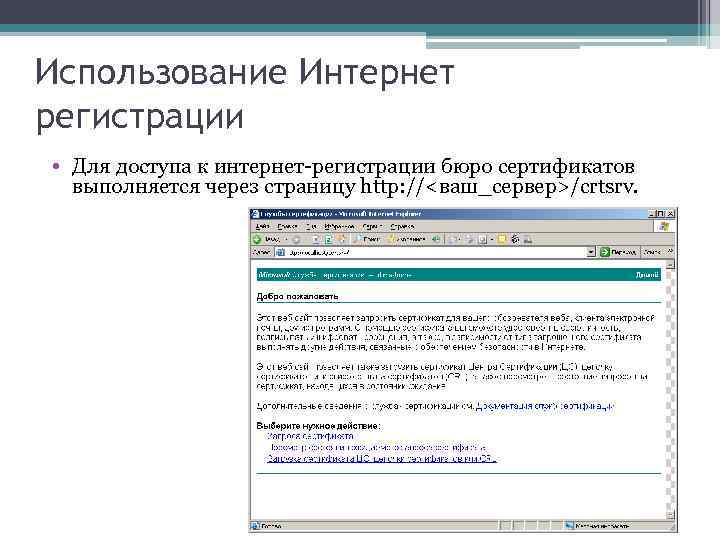This screenshot has width=720, height=540.
Task: Open the Tools (Сервис) menu
Action: coord(372,227)
